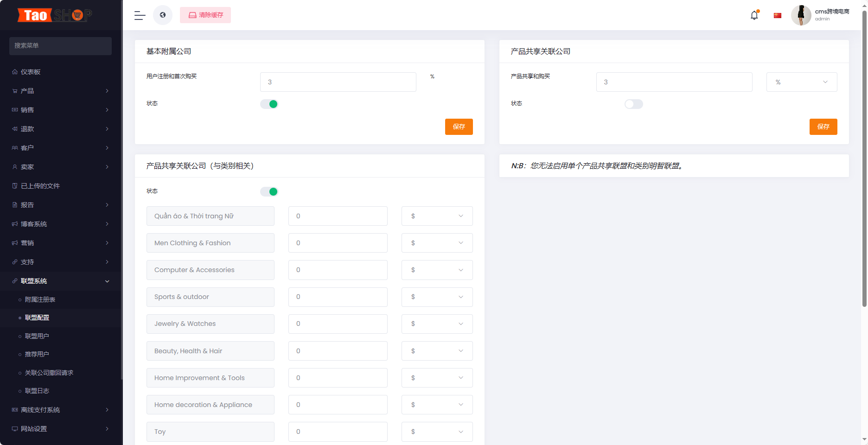Open $ dropdown for Home decoration & Appliance
Image resolution: width=868 pixels, height=445 pixels.
pos(437,405)
